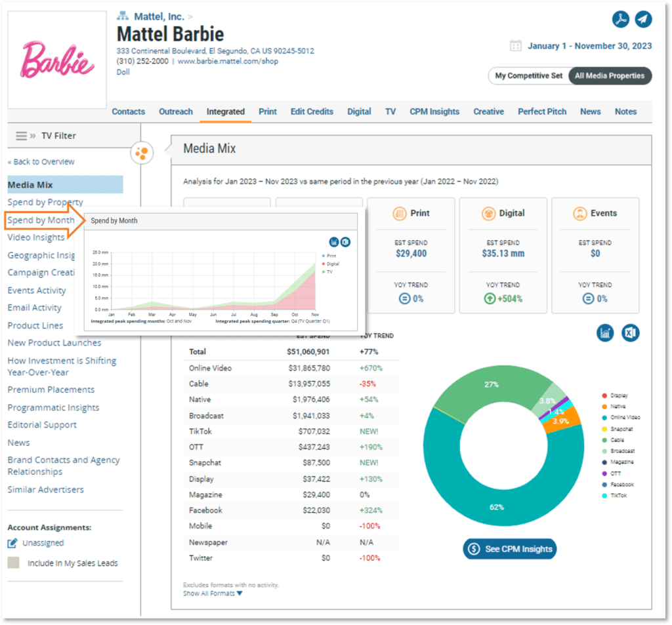Visit www.barbie.mattel.com/shop link
Screen dimensions: 672x625
click(x=228, y=61)
